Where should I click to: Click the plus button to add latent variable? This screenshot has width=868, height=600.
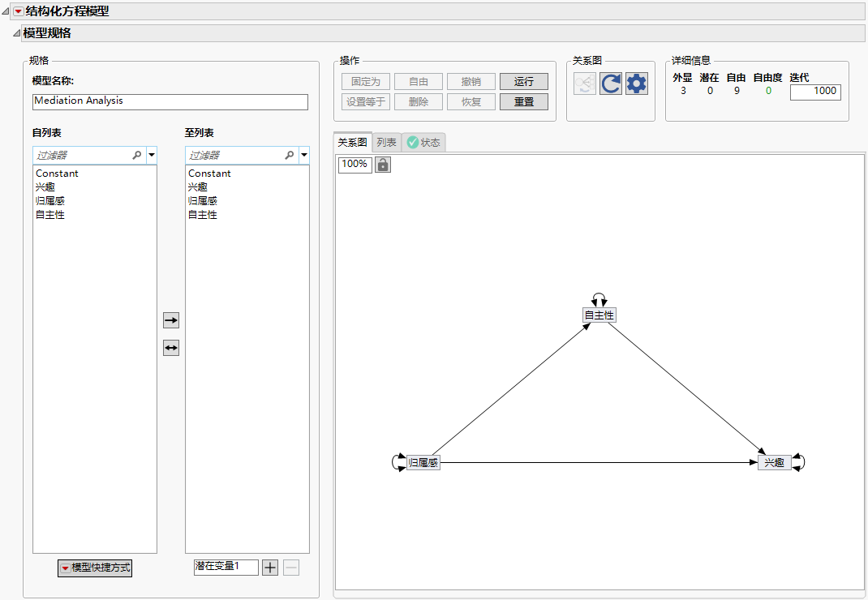pyautogui.click(x=270, y=568)
